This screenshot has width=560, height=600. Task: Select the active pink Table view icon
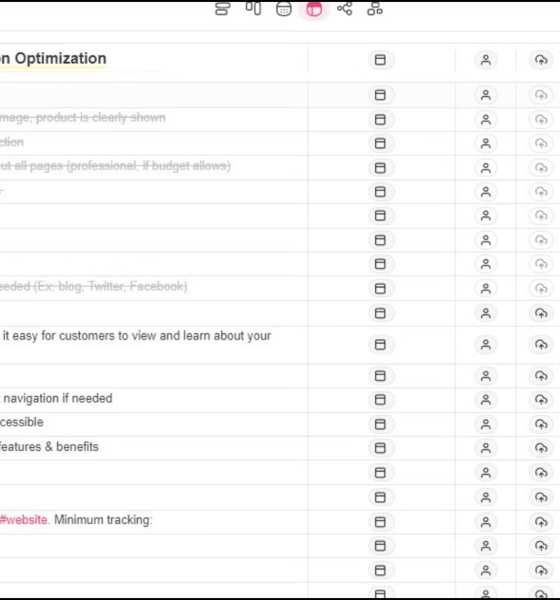(x=314, y=9)
